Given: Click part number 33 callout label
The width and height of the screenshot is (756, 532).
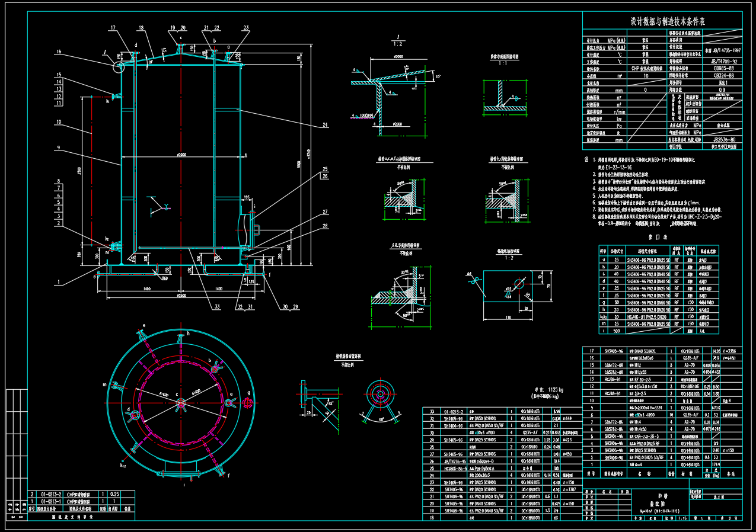Looking at the screenshot, I should (x=216, y=307).
